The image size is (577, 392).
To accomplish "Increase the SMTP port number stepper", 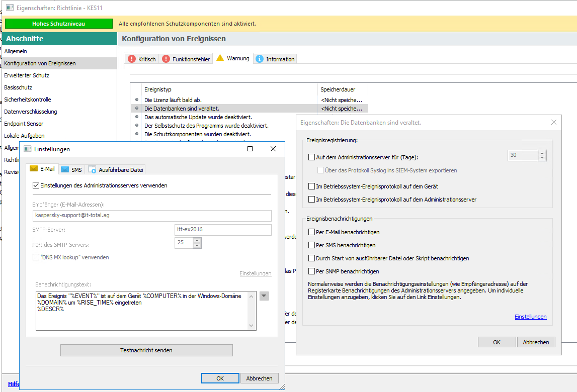I will [197, 240].
